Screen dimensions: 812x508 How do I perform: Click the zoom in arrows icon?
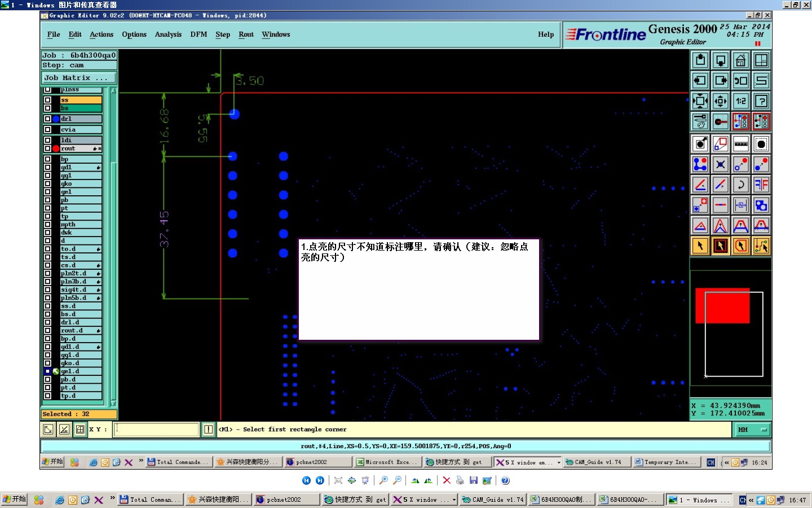click(x=700, y=101)
